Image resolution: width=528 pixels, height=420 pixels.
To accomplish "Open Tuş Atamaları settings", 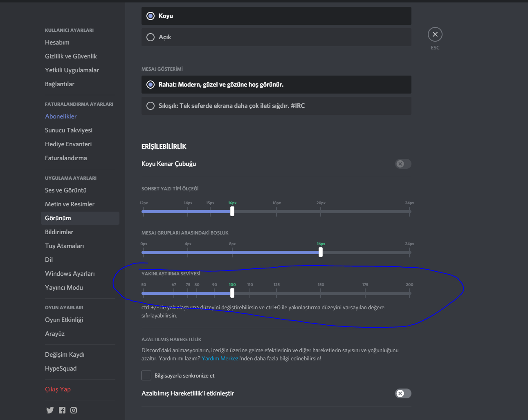I will tap(80, 246).
